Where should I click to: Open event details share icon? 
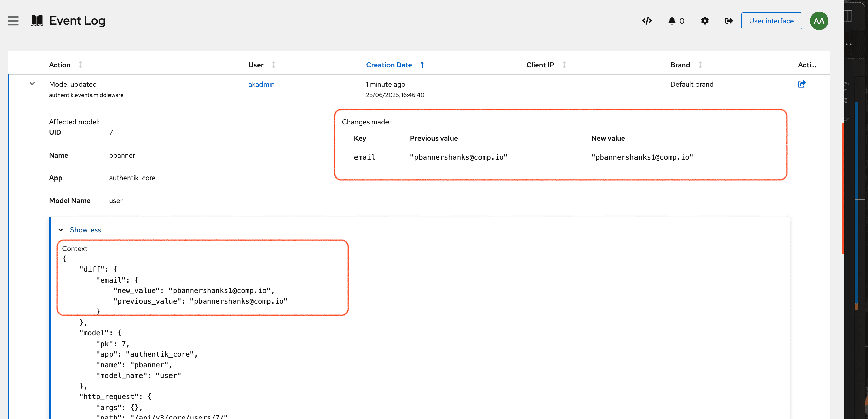point(802,84)
